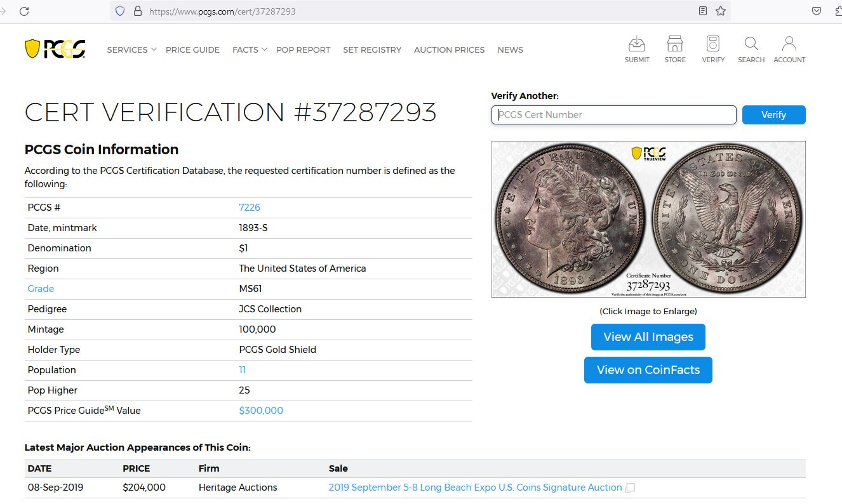Select the PCGS Gold Shield holder value

[x=277, y=350]
